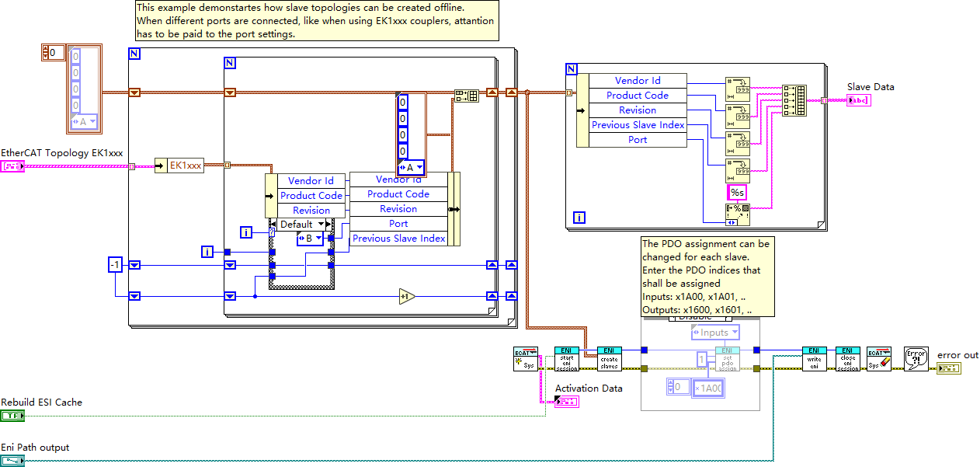Select the Format Into String node below %s
The height and width of the screenshot is (467, 980).
pos(738,214)
